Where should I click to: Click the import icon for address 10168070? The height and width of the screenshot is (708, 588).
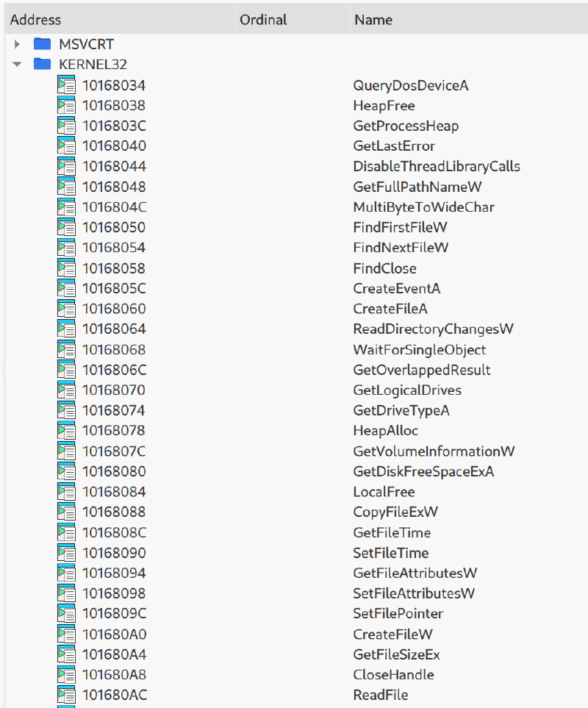tap(66, 390)
